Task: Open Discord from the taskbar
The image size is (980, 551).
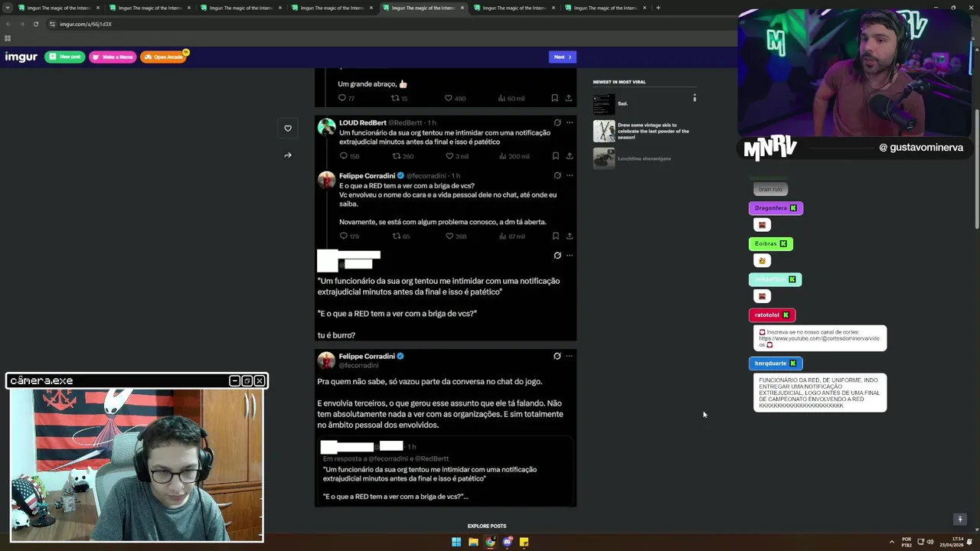Action: tap(507, 542)
